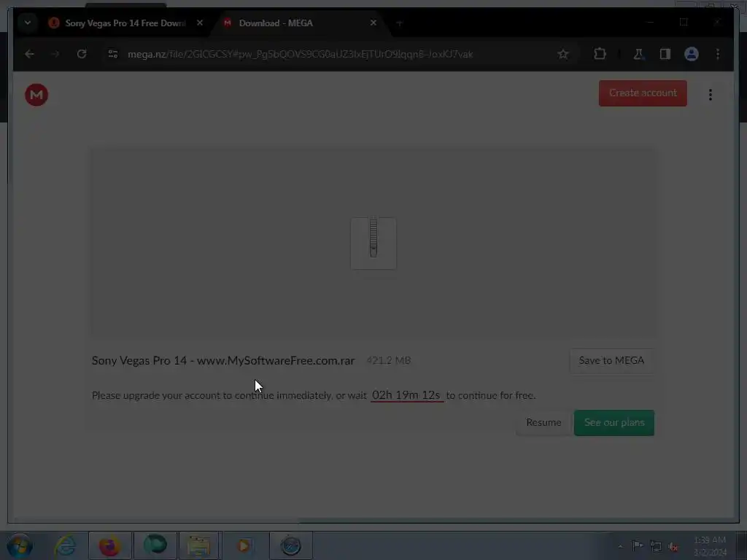The width and height of the screenshot is (747, 560).
Task: Toggle the browser side panel icon
Action: coord(665,54)
